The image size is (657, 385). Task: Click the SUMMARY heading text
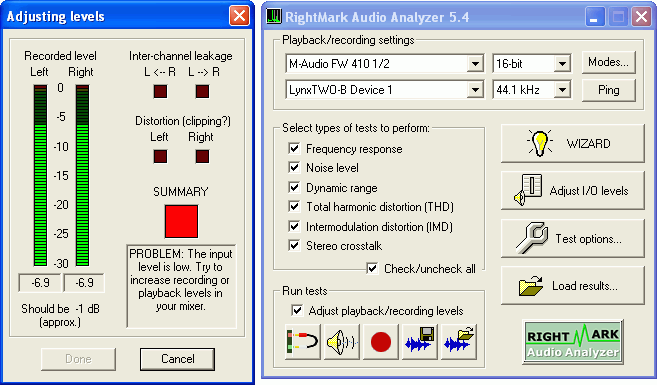181,192
